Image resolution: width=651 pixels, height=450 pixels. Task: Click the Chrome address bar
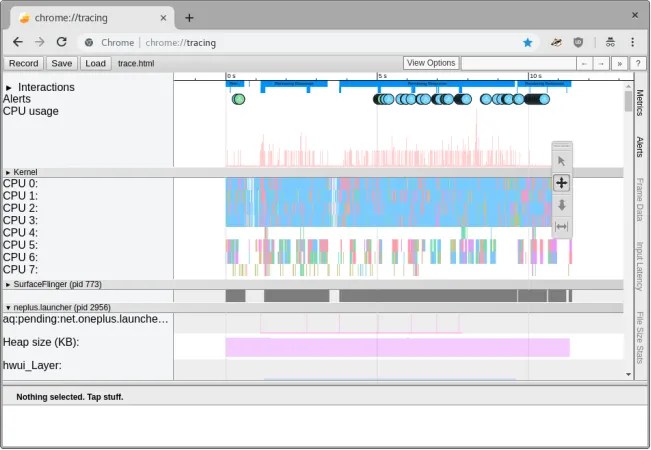click(x=307, y=42)
